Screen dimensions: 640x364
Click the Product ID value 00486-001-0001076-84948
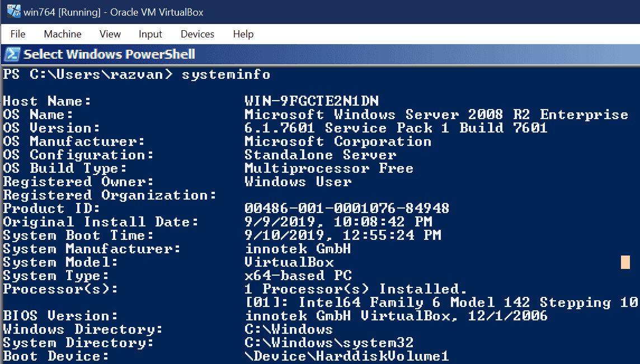(x=347, y=209)
